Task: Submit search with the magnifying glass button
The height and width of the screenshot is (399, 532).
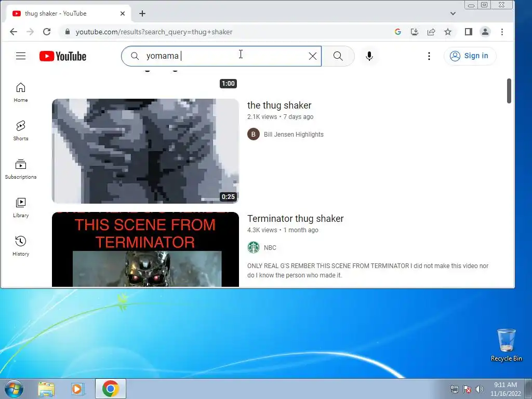Action: click(x=338, y=56)
